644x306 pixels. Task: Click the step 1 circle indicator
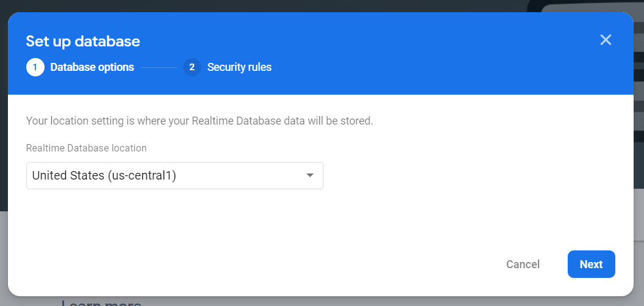tap(35, 67)
